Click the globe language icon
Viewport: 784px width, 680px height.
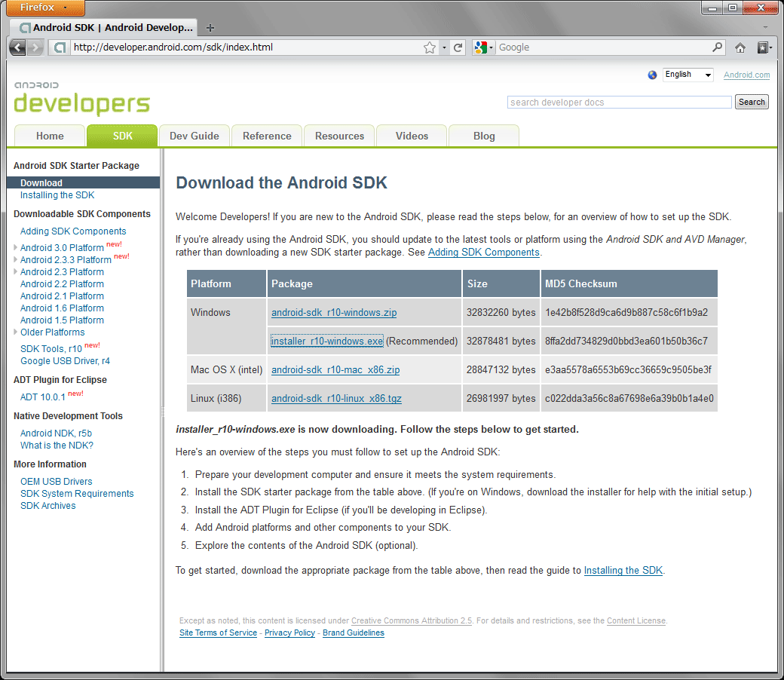point(652,75)
